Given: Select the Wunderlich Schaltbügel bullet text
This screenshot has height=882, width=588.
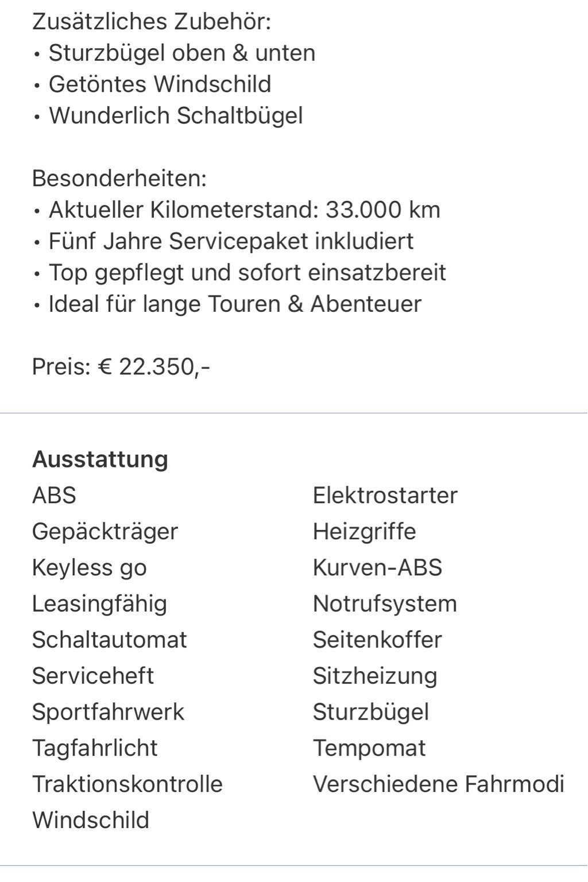Looking at the screenshot, I should (175, 115).
